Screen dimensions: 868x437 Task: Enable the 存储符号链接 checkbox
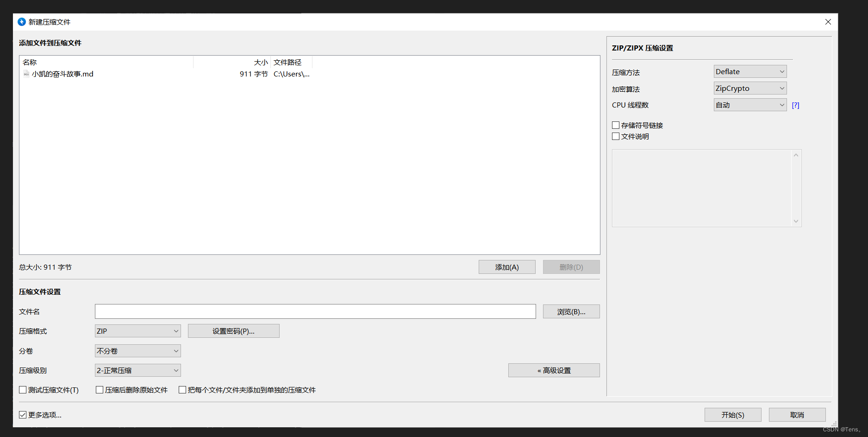click(x=616, y=125)
